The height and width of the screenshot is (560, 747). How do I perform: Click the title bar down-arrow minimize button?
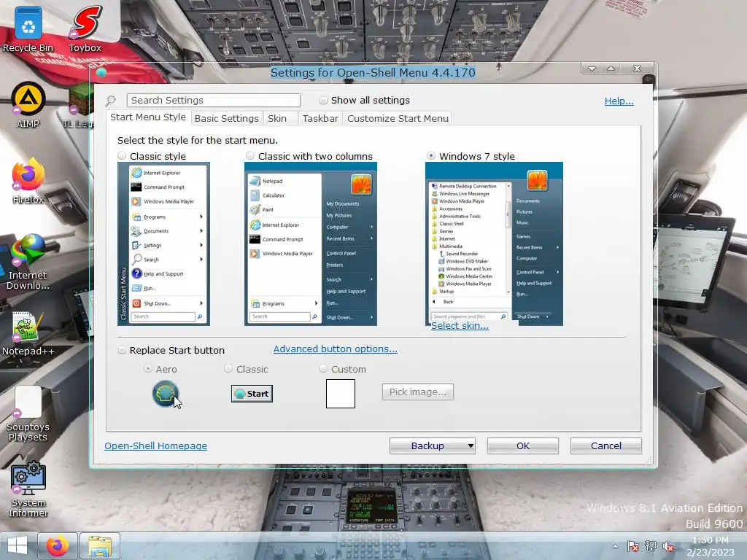592,69
